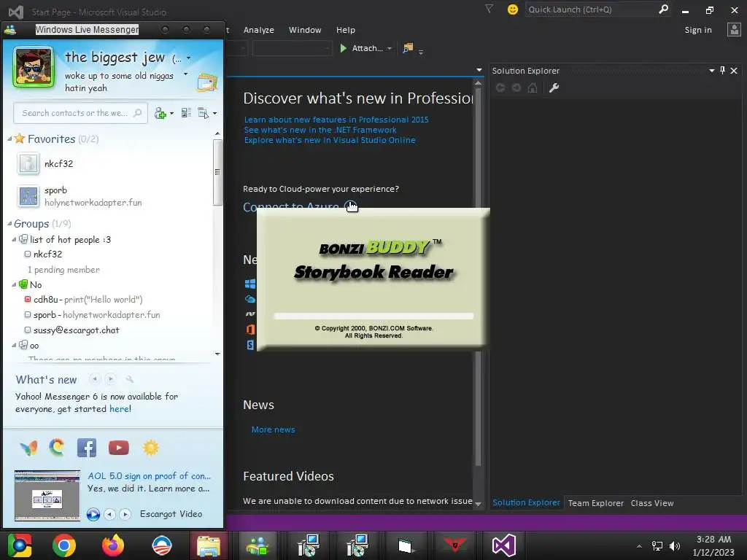Click the Find in Files toolbar icon
Viewport: 747px width, 560px height.
pos(408,48)
